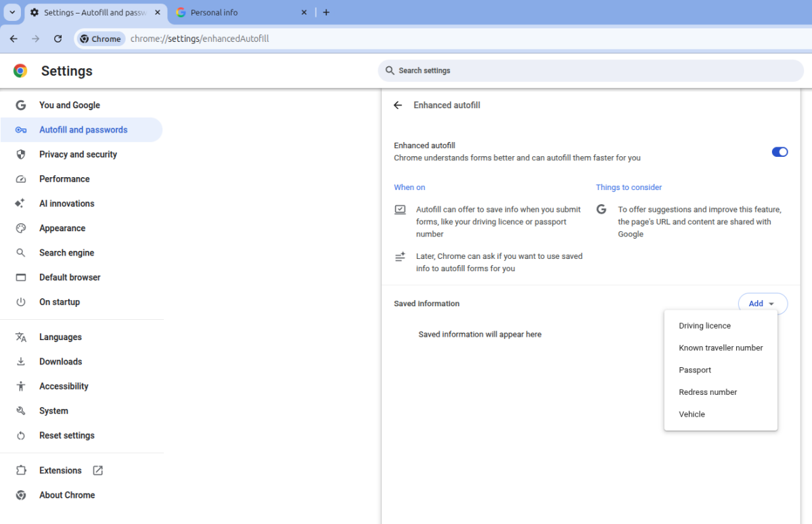Pick Known traveller number option
The height and width of the screenshot is (524, 812).
coord(721,348)
